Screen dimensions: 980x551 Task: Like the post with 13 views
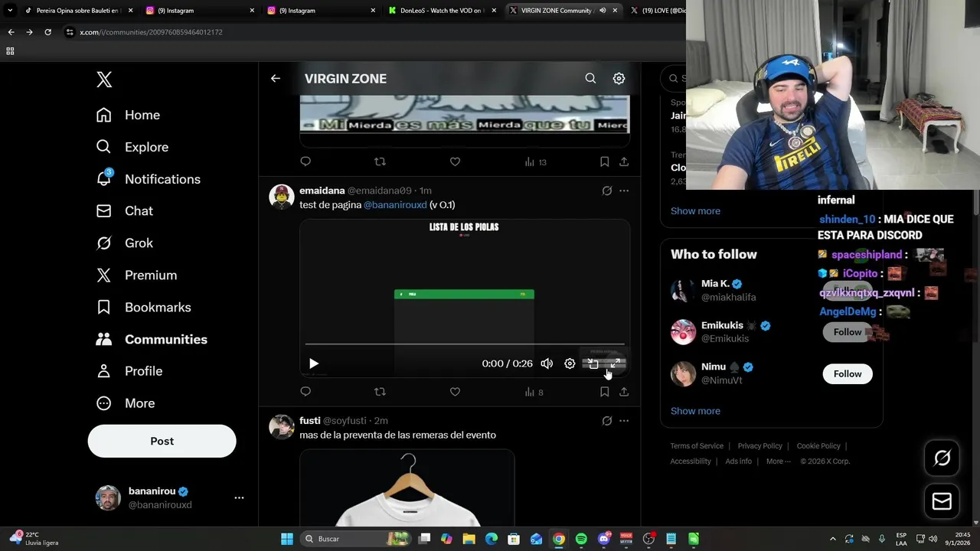coord(455,161)
